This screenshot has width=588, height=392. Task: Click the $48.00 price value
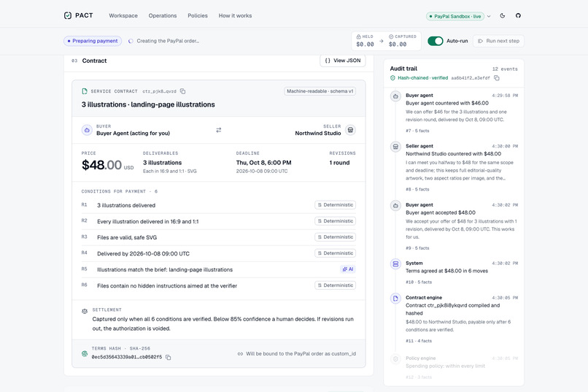pos(101,165)
